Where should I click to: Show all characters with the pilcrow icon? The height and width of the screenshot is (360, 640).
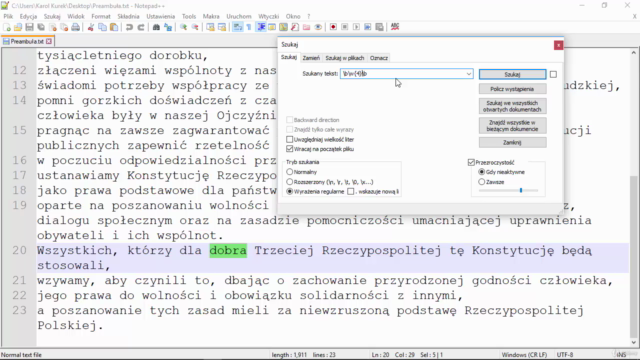pyautogui.click(x=249, y=27)
